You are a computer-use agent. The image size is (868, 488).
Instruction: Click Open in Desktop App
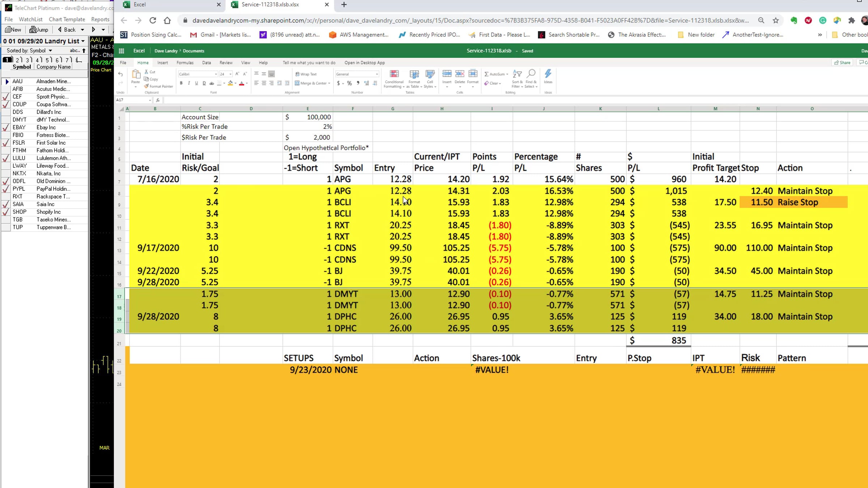tap(365, 63)
